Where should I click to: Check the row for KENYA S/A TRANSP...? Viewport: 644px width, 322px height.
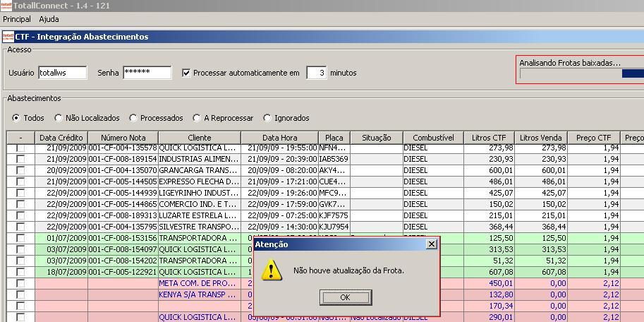[20, 294]
